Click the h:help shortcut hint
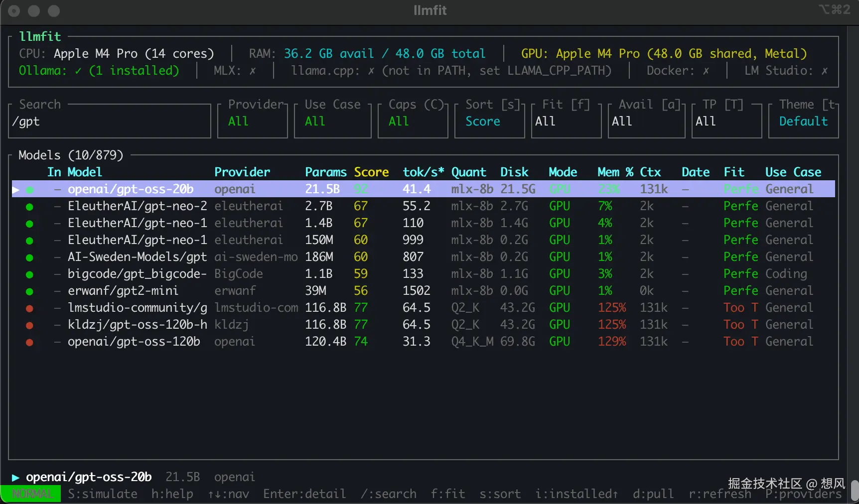859x504 pixels. pyautogui.click(x=172, y=494)
